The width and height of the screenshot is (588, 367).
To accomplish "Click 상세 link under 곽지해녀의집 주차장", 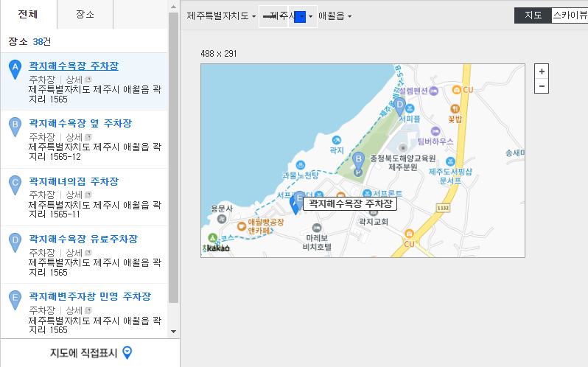I will [74, 195].
